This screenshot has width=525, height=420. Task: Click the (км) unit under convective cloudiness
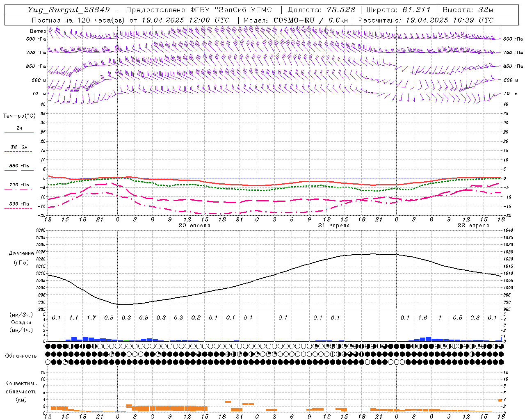[x=21, y=399]
